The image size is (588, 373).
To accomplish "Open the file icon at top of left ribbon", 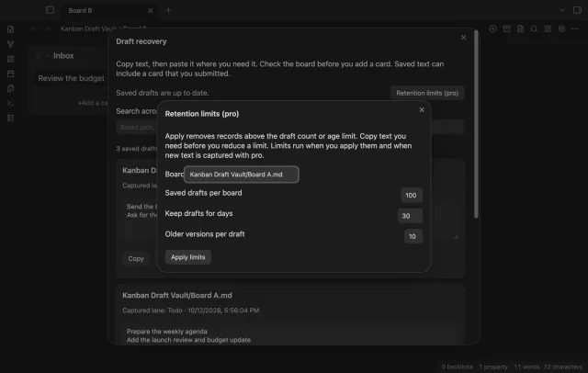I will pyautogui.click(x=10, y=29).
